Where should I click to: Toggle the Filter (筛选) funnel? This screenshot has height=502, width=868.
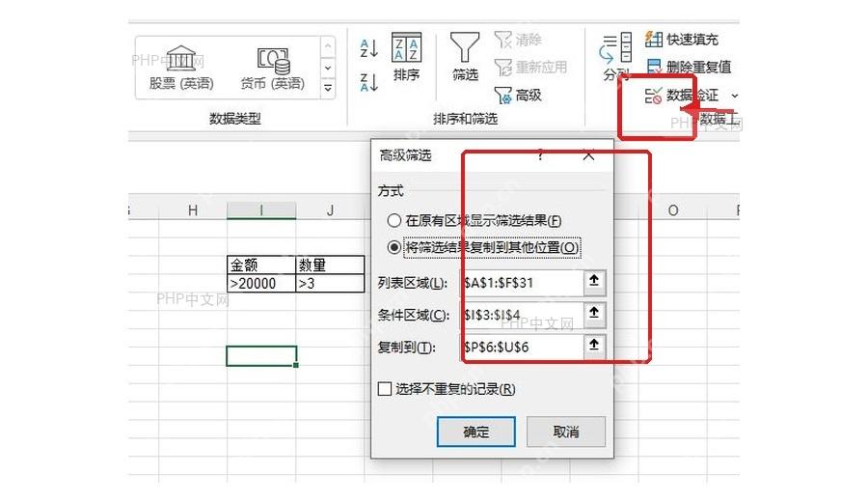pyautogui.click(x=465, y=57)
